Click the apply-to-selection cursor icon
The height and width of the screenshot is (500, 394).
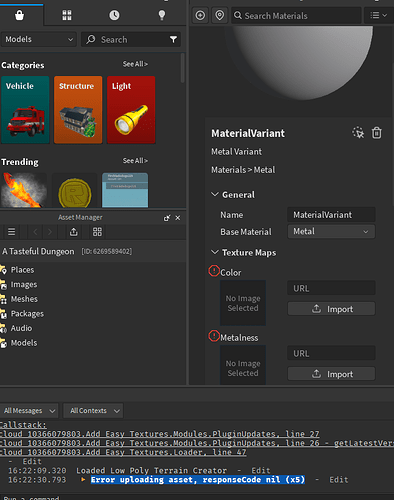[x=358, y=133]
